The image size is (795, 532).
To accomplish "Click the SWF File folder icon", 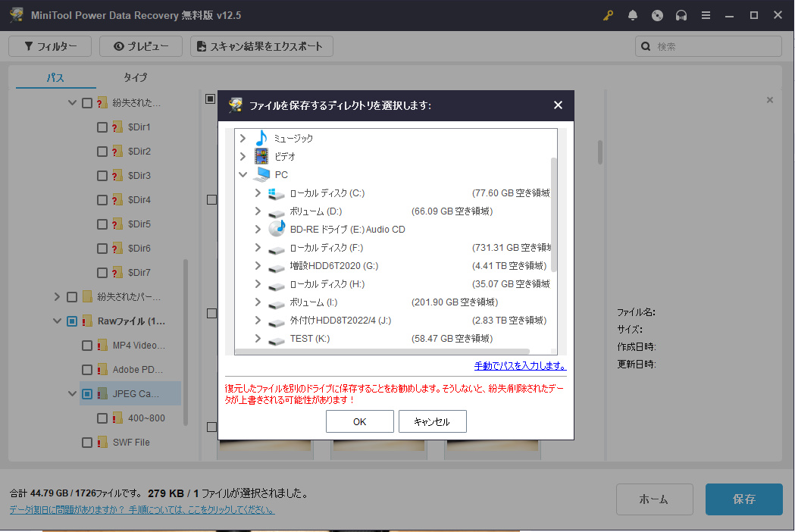I will (102, 443).
